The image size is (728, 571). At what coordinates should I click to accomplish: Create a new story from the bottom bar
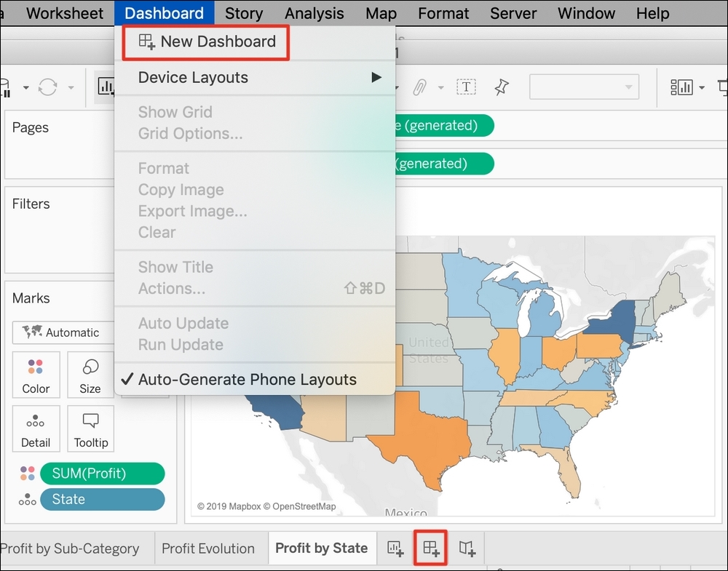(467, 548)
